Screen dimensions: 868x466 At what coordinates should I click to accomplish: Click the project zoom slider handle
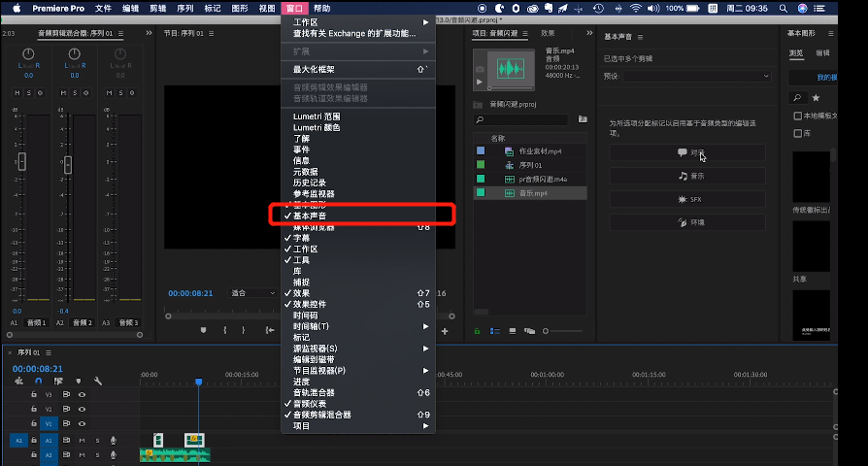click(546, 331)
